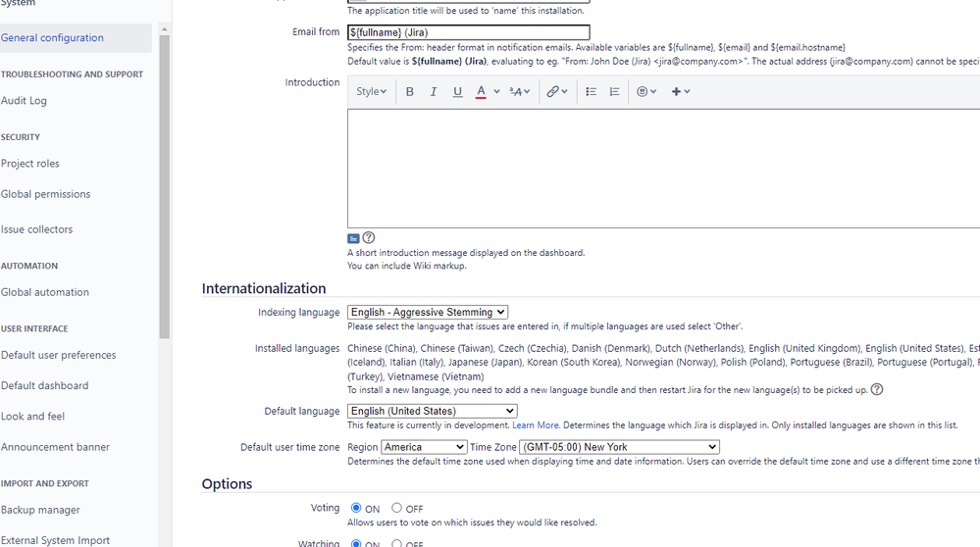
Task: Open Global permissions in sidebar
Action: (x=46, y=194)
